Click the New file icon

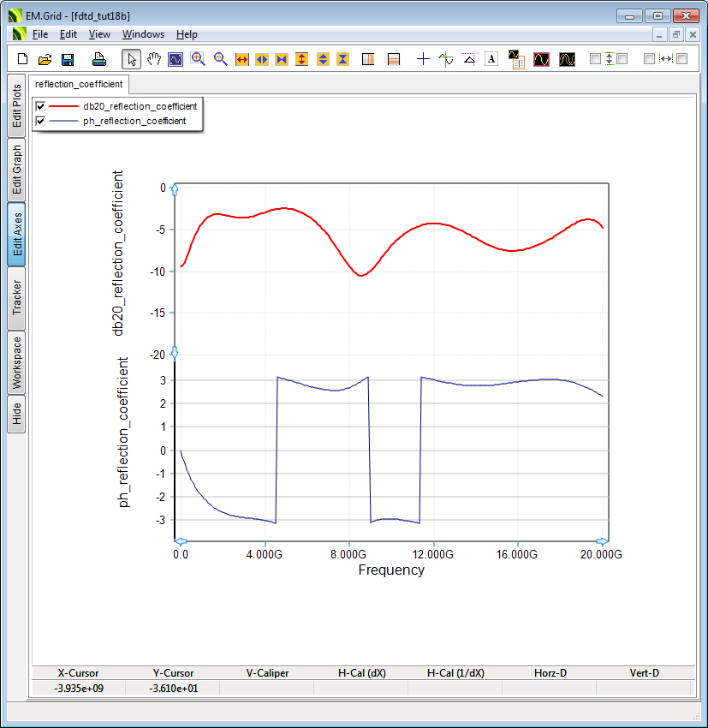coord(23,59)
